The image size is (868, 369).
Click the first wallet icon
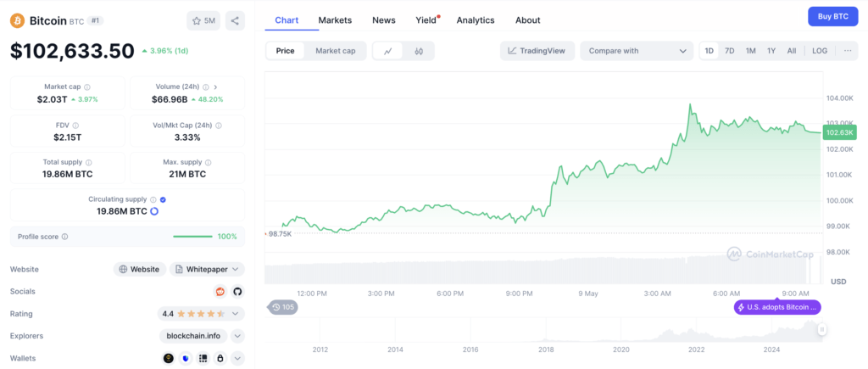click(x=169, y=359)
